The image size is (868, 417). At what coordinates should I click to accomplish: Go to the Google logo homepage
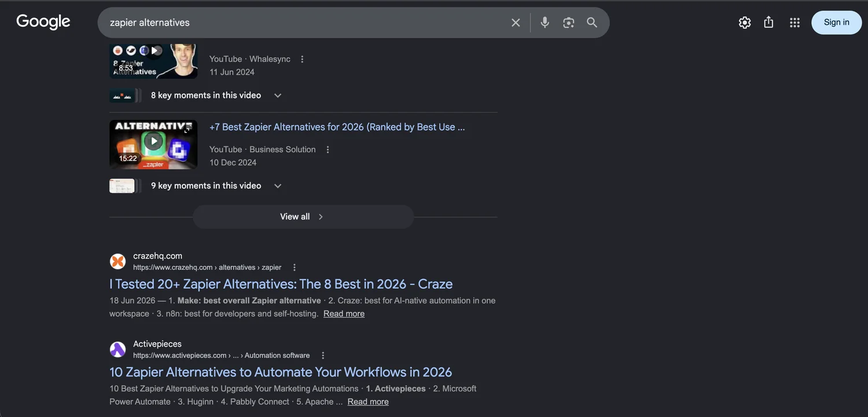(x=43, y=22)
